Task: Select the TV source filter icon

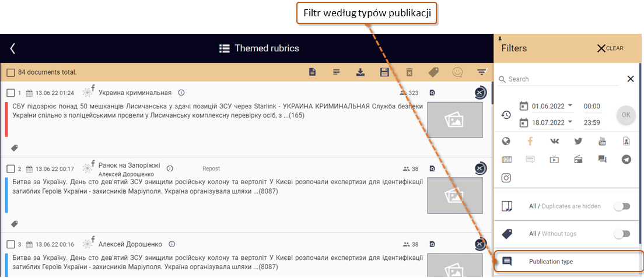Action: (555, 160)
